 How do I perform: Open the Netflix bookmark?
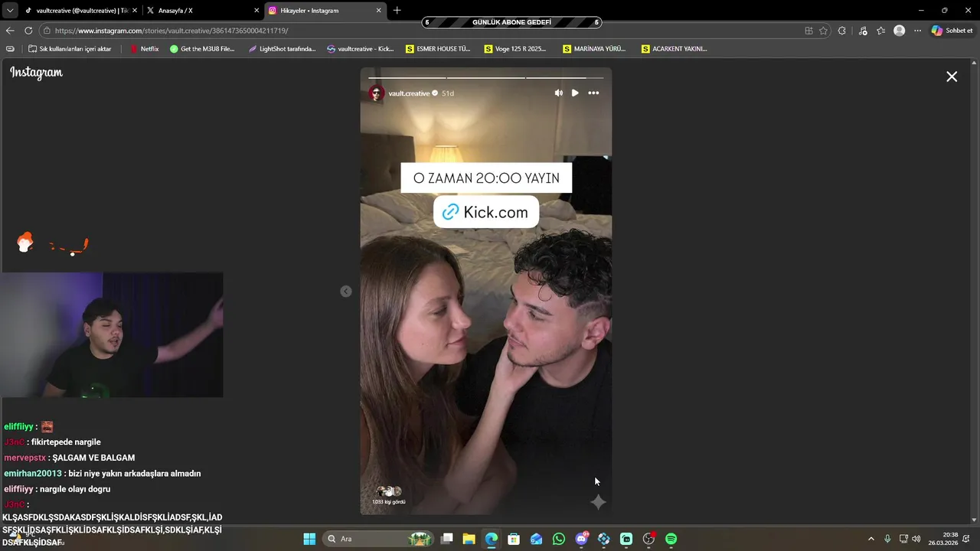(x=145, y=49)
